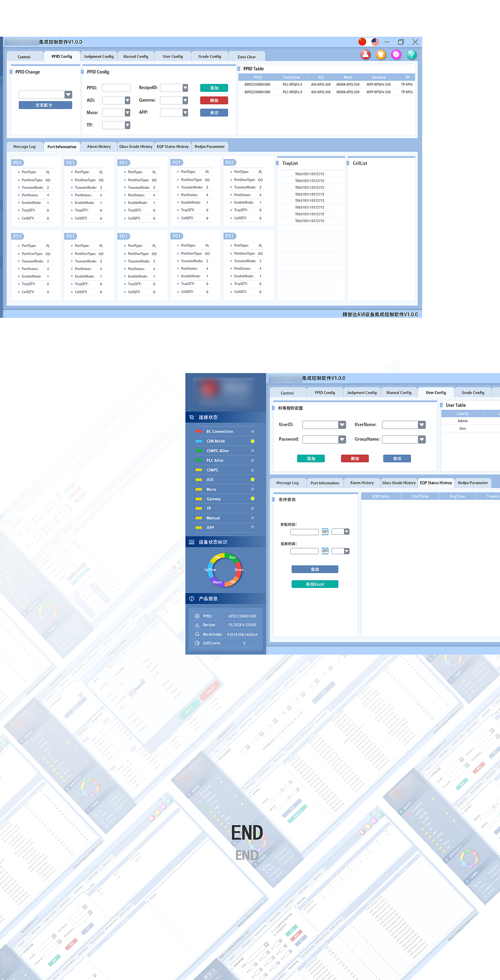500x980 pixels.
Task: Click the 产品信息 info icon
Action: tap(191, 599)
